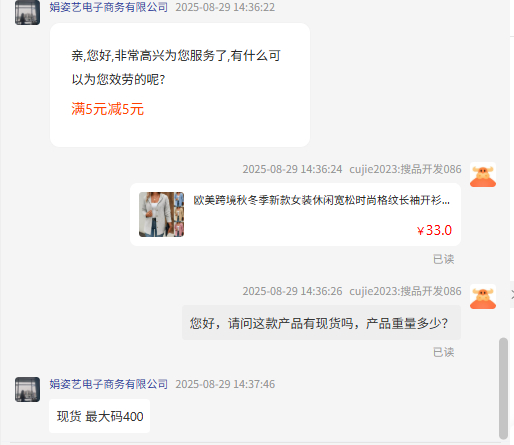This screenshot has height=445, width=514.
Task: Click the 满5元减5元 coupon link
Action: 108,109
